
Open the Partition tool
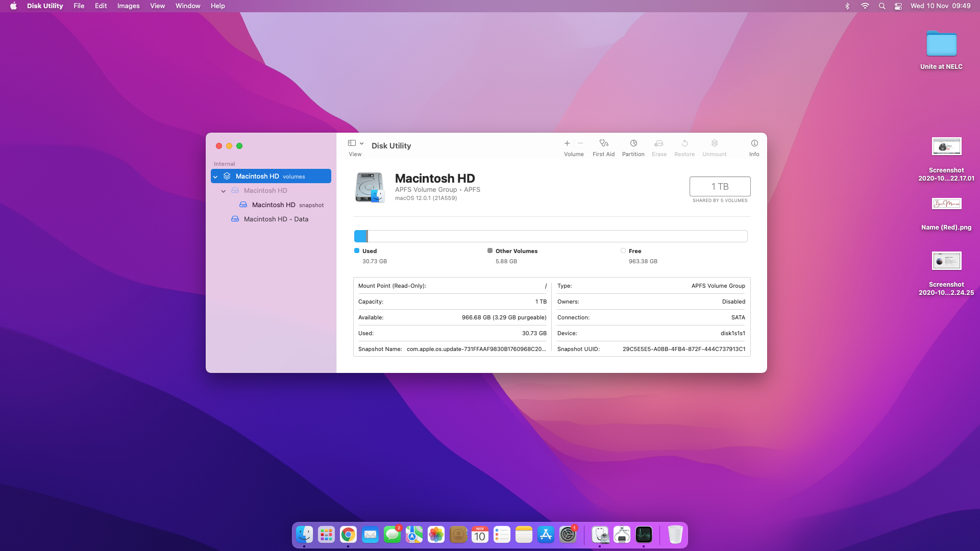tap(633, 143)
